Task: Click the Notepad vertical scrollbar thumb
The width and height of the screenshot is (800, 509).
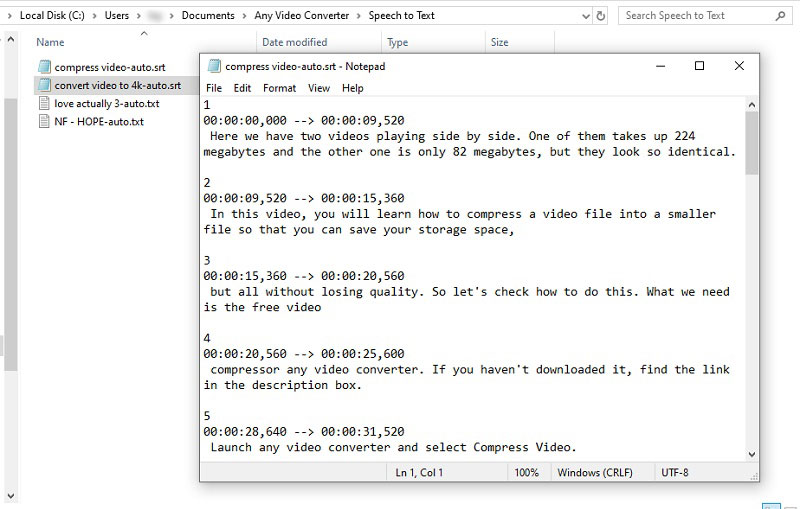Action: [752, 140]
